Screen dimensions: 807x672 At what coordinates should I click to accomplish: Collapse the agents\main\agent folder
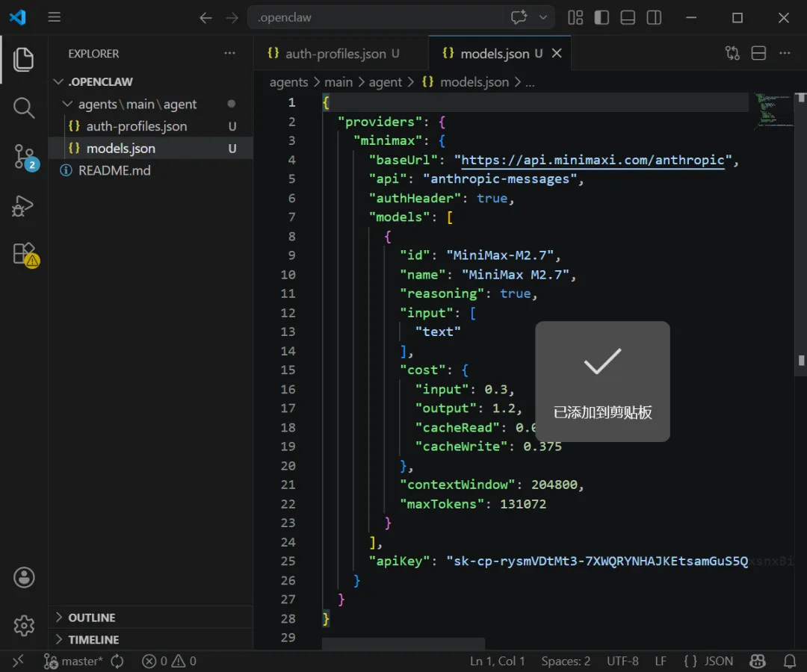point(137,105)
